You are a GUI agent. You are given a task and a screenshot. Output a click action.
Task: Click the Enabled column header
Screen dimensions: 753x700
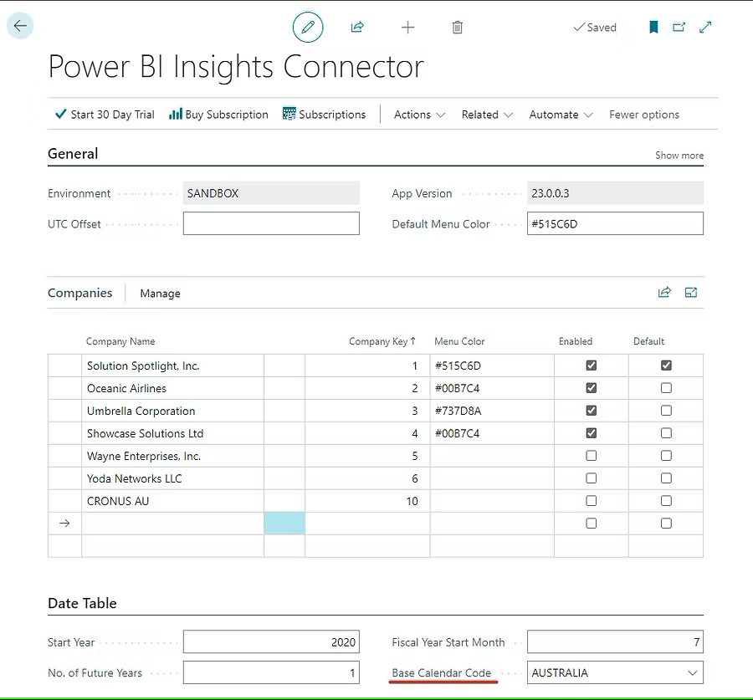point(576,341)
